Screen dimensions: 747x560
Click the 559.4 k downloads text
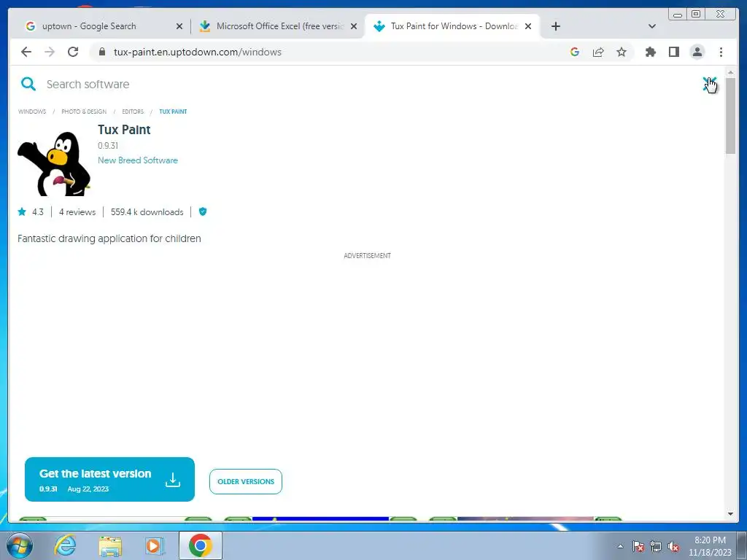click(x=147, y=212)
